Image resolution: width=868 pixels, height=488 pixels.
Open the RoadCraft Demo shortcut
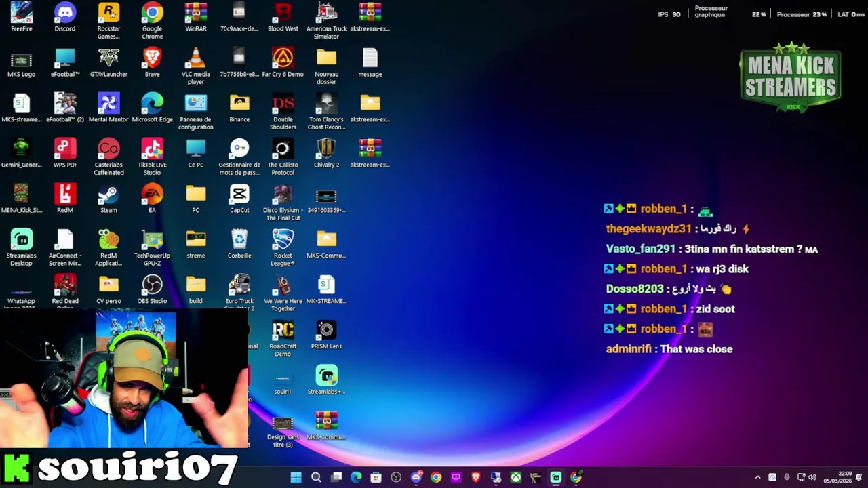pyautogui.click(x=283, y=338)
